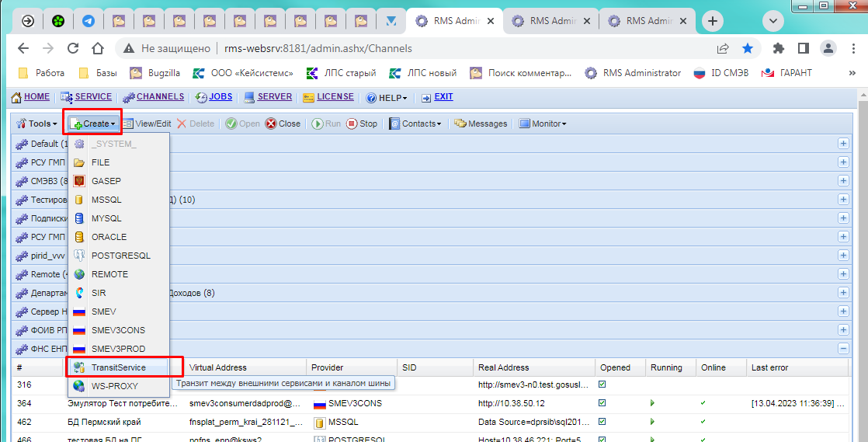The height and width of the screenshot is (442, 868).
Task: Open the HELP dropdown menu
Action: point(387,97)
